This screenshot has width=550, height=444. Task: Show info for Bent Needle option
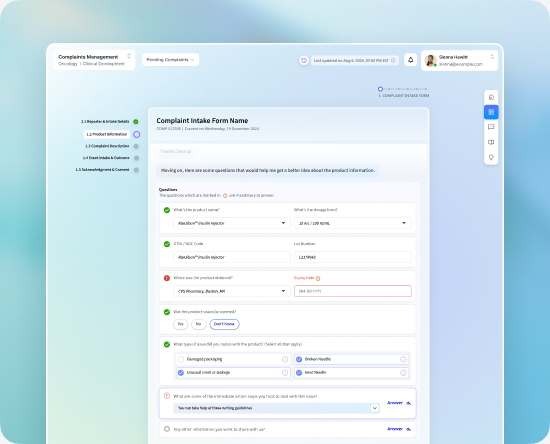pyautogui.click(x=403, y=372)
